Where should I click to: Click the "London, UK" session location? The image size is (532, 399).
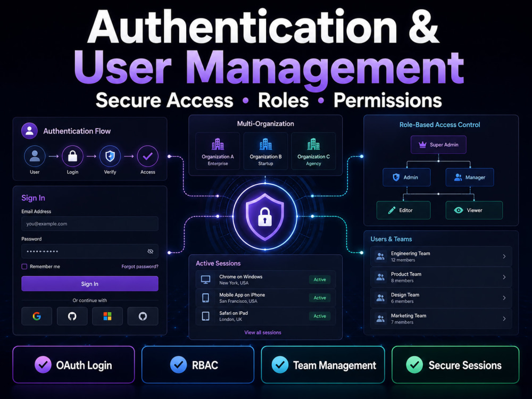231,320
